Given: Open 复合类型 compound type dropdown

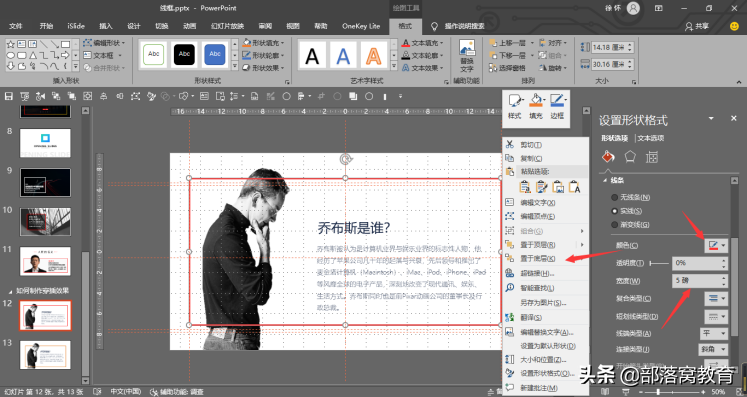Looking at the screenshot, I should pos(716,298).
